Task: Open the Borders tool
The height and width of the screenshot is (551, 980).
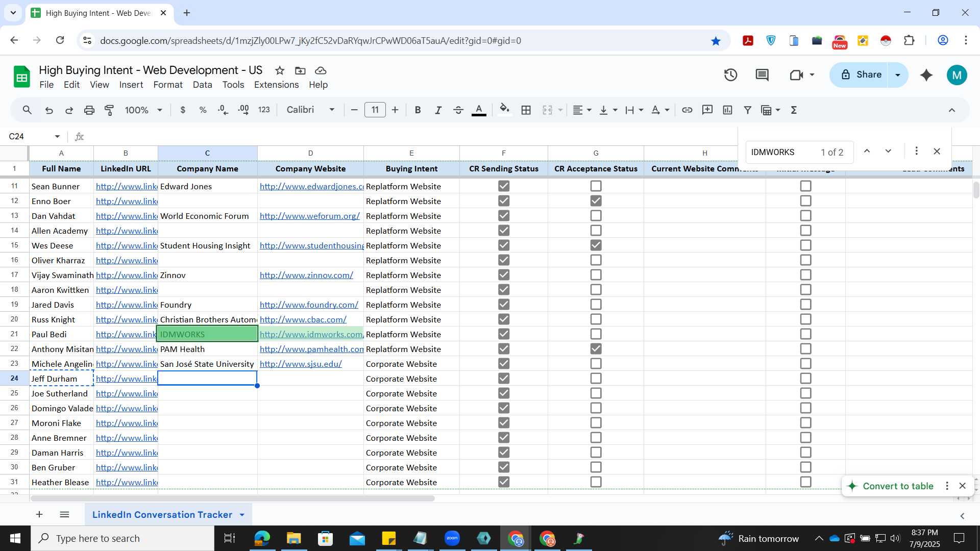Action: point(526,110)
